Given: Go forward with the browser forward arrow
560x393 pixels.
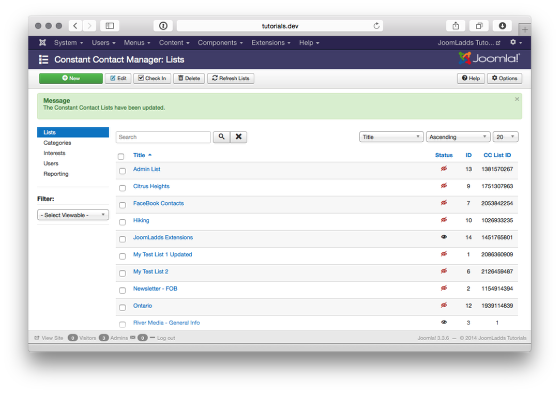Looking at the screenshot, I should (89, 26).
